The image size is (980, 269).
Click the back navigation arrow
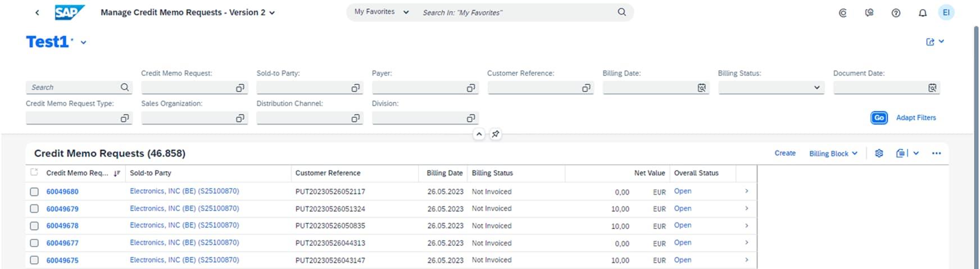(37, 12)
